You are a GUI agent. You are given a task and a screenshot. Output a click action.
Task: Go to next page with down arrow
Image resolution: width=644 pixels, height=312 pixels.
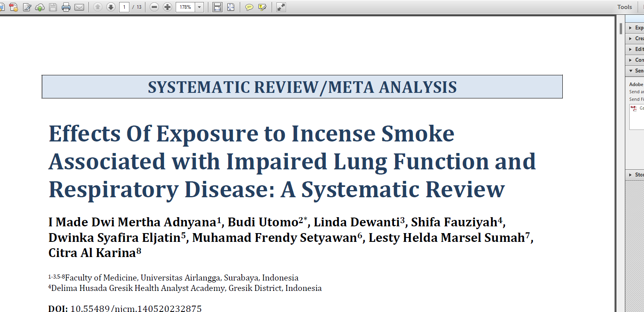(111, 7)
